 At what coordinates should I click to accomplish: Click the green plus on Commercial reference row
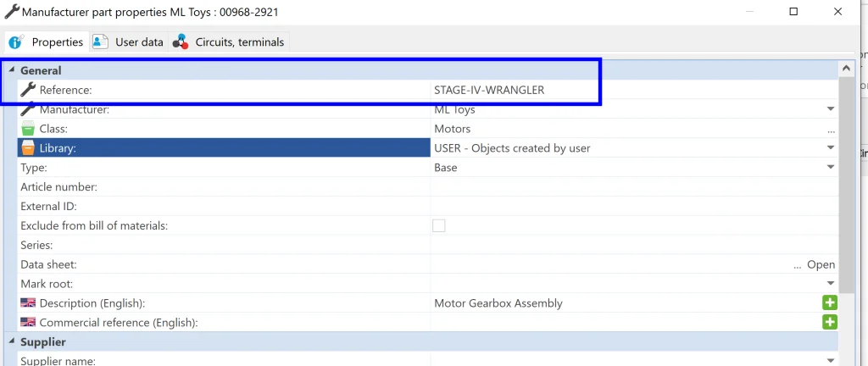829,323
